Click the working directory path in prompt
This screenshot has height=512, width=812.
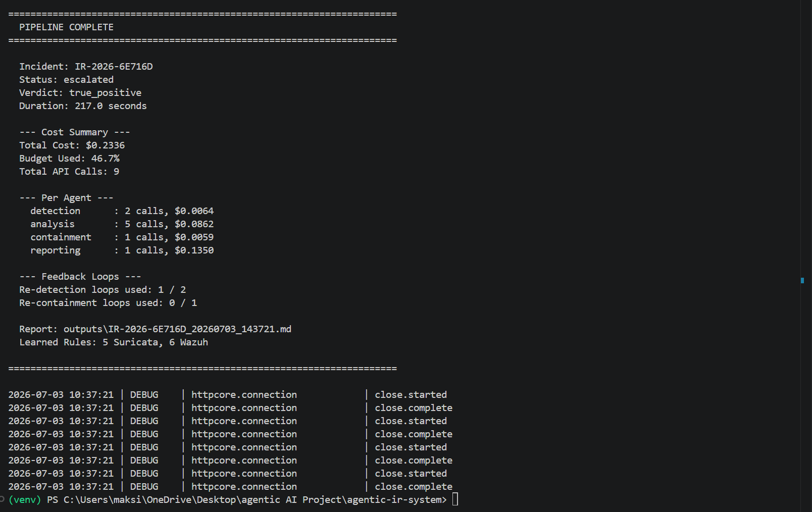tap(255, 500)
